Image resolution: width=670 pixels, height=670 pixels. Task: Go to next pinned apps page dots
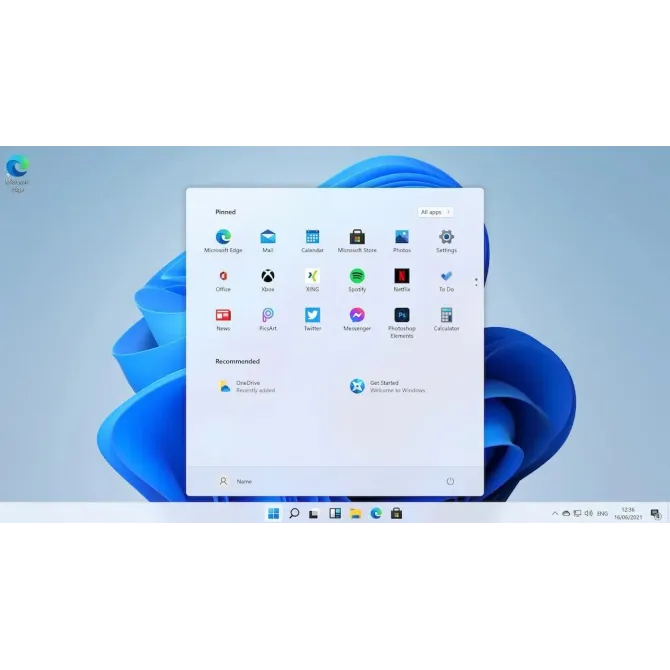(476, 282)
